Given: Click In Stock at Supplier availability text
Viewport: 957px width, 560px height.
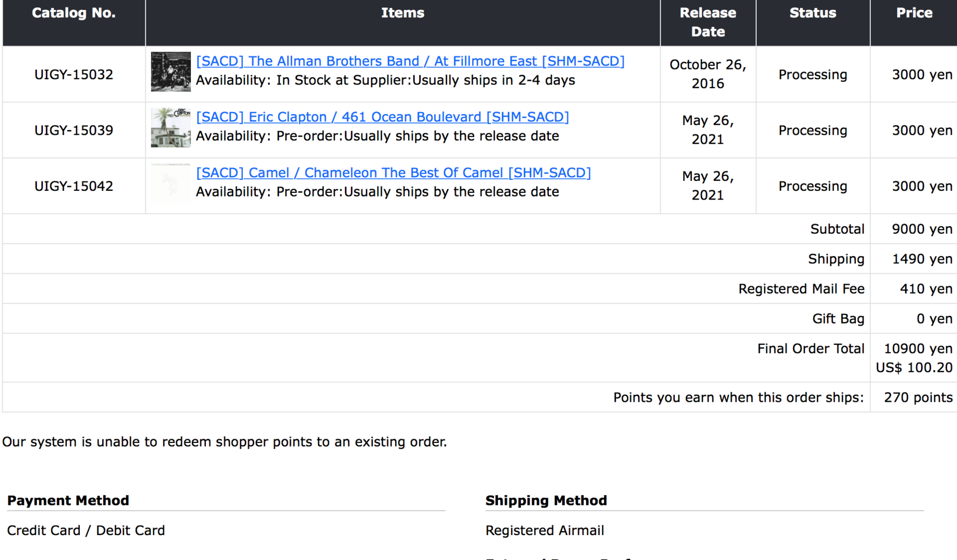Looking at the screenshot, I should click(385, 81).
